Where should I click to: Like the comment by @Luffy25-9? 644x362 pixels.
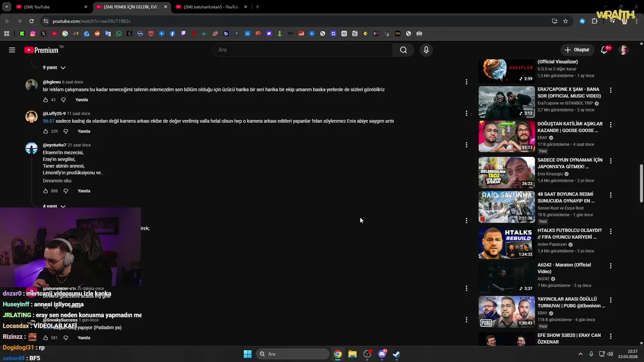point(45,131)
